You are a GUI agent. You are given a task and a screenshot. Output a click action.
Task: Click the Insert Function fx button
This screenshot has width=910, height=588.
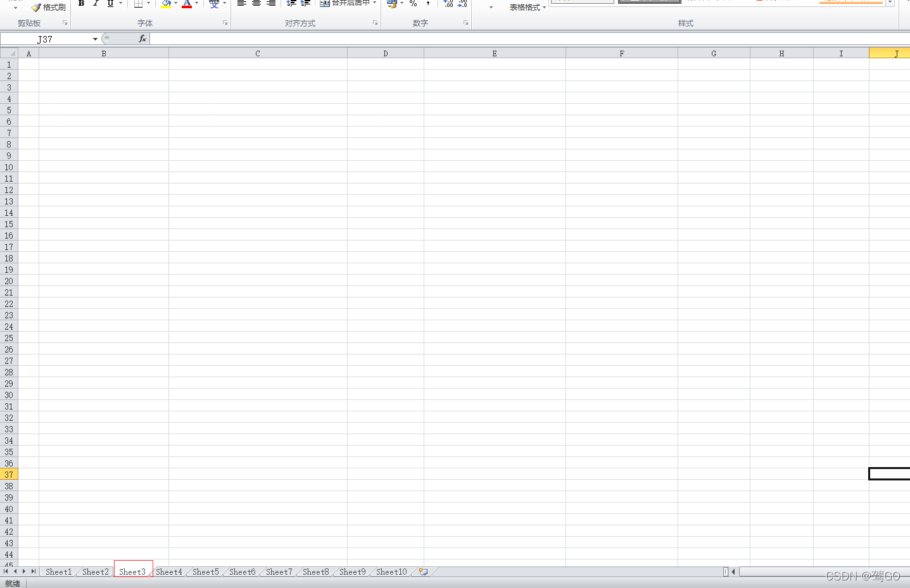142,39
